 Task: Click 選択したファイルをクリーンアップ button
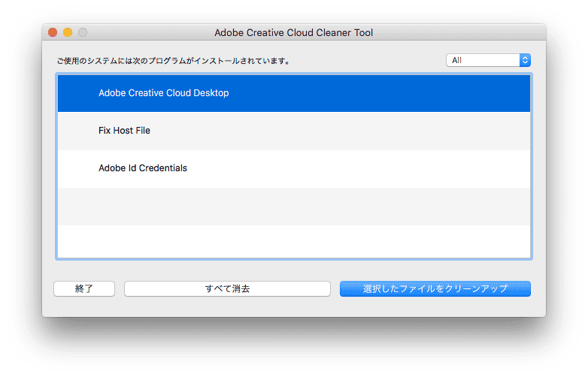pos(435,288)
